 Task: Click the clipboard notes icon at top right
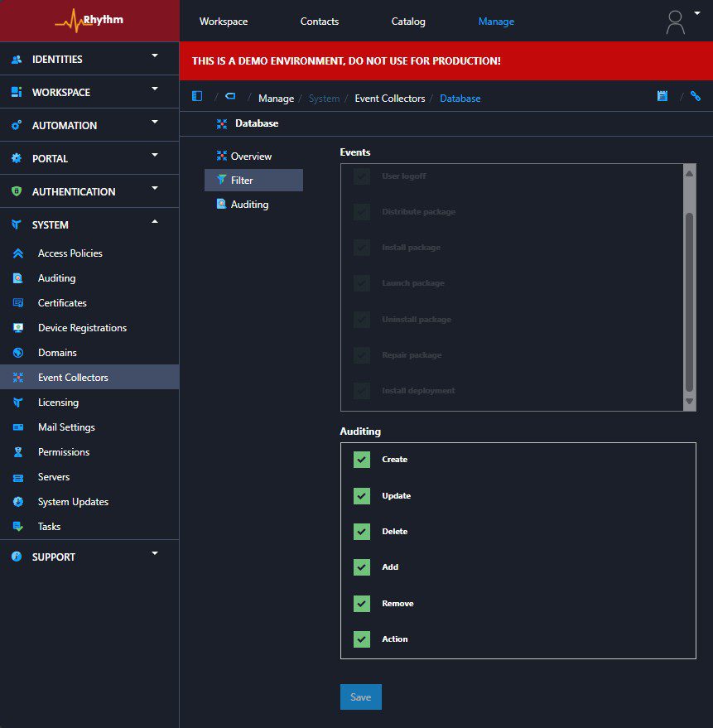pyautogui.click(x=662, y=97)
